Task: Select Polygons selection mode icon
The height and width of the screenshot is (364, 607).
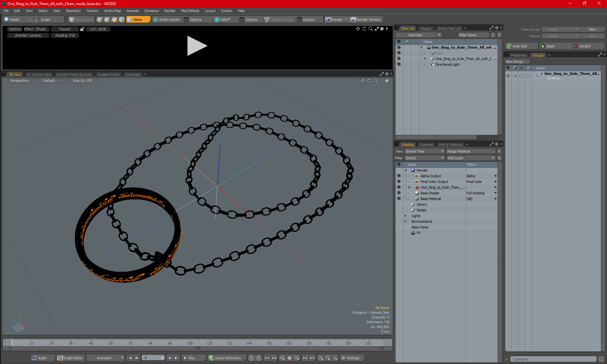Action: [x=114, y=20]
